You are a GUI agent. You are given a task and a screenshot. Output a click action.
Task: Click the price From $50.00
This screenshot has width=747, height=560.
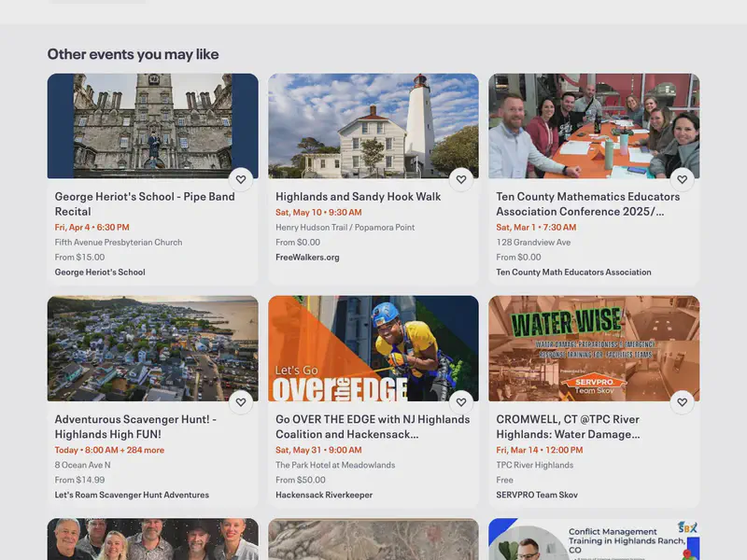click(300, 480)
